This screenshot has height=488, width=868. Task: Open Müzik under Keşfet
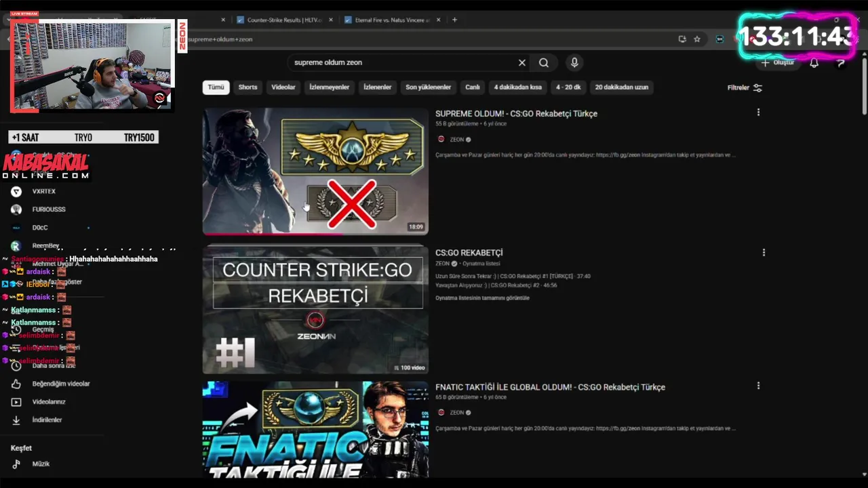point(41,464)
